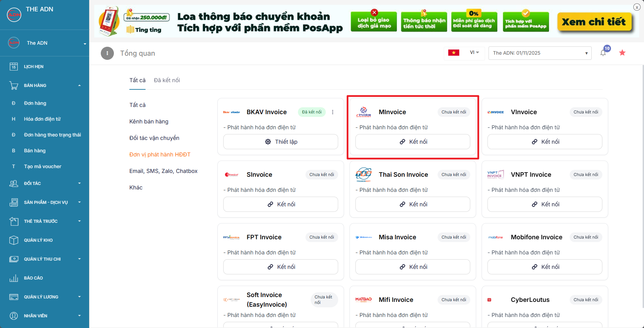
Task: Click Kết nối button for MInvoice
Action: (412, 142)
